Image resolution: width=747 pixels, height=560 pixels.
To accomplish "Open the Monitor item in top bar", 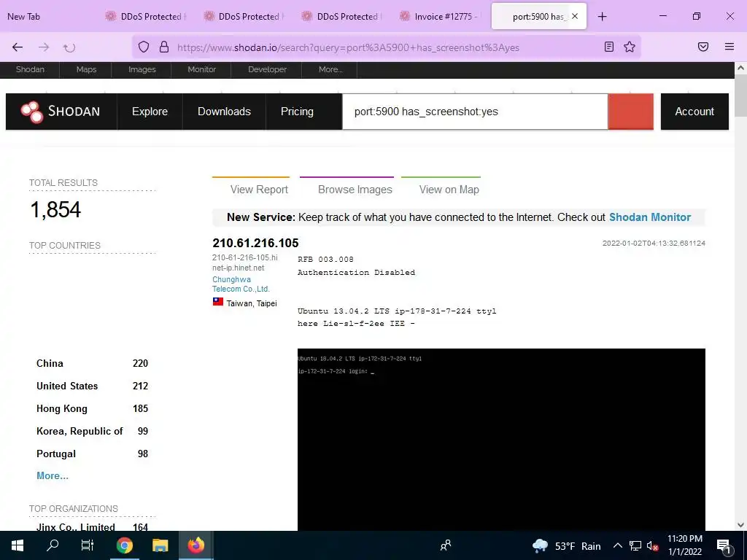I will pyautogui.click(x=201, y=69).
